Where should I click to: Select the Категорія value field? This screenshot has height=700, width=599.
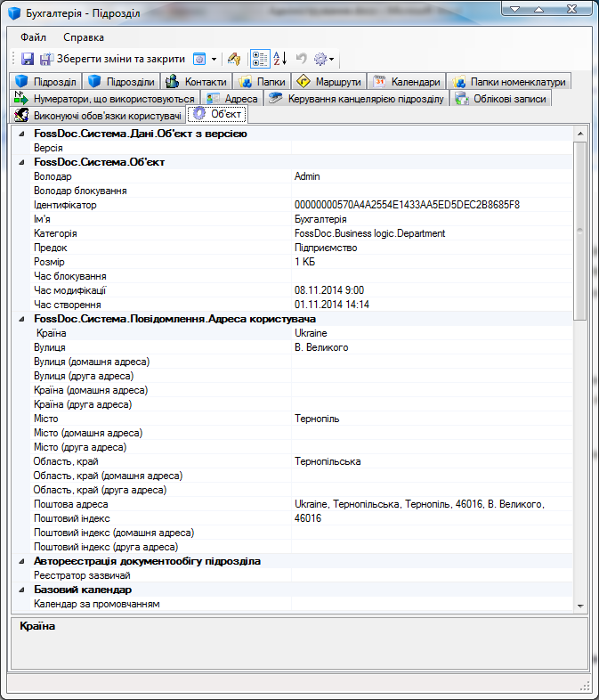tap(432, 233)
